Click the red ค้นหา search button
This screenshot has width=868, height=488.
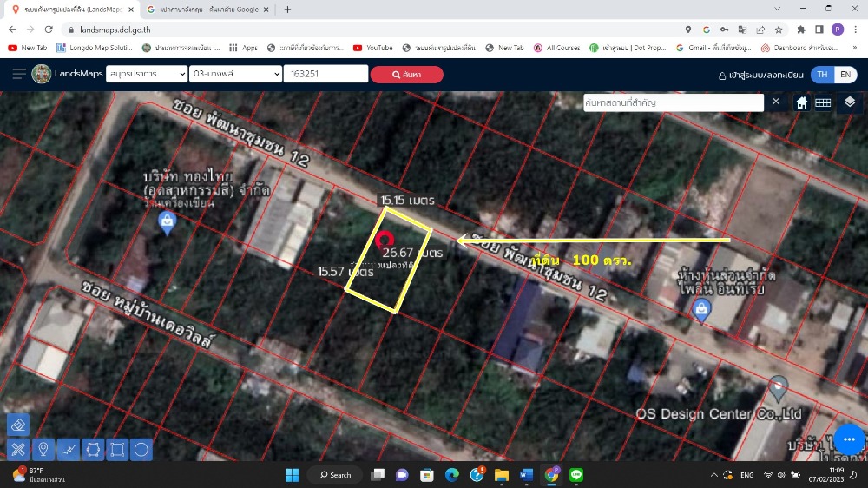coord(407,74)
